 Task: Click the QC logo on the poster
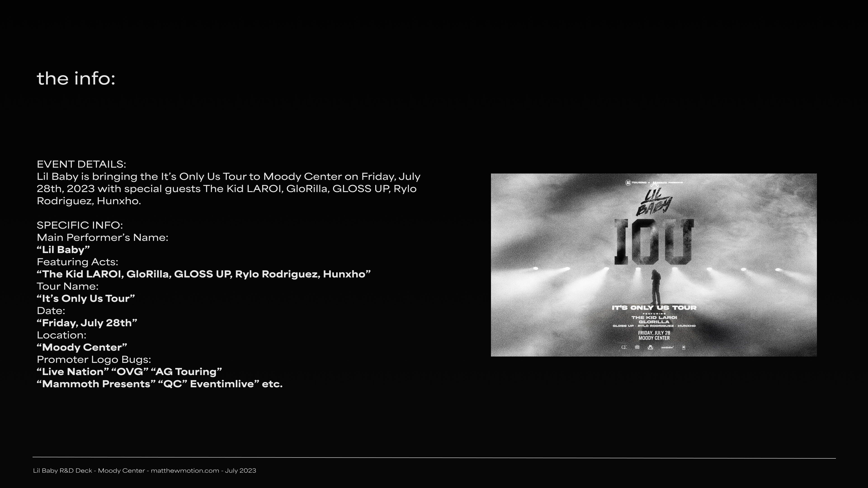624,347
